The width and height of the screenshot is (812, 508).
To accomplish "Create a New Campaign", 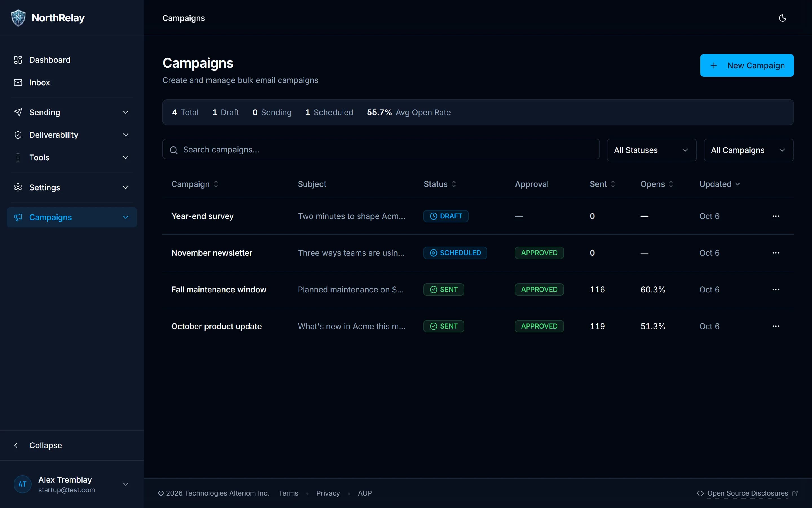I will click(747, 65).
